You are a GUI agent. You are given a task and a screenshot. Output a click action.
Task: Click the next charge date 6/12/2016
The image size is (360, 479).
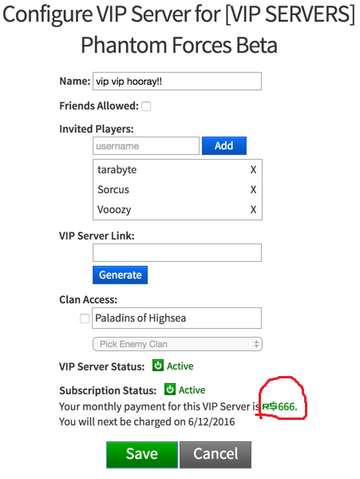pos(211,422)
